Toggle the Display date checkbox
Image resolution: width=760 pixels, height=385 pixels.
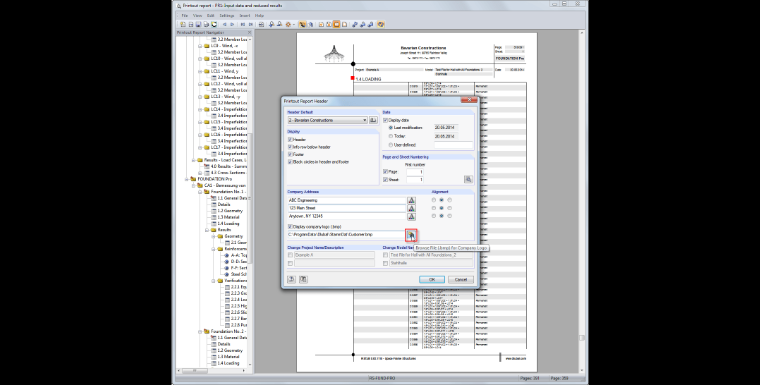(386, 120)
